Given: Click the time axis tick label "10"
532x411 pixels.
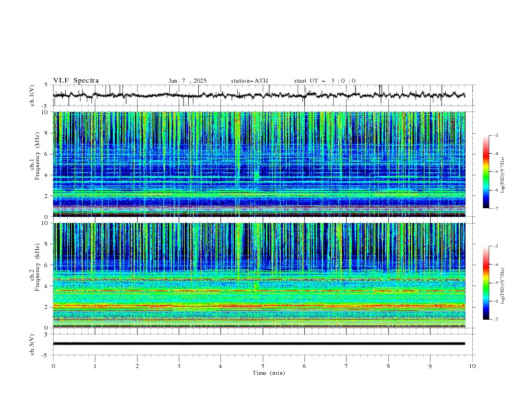Looking at the screenshot, I should pos(472,366).
